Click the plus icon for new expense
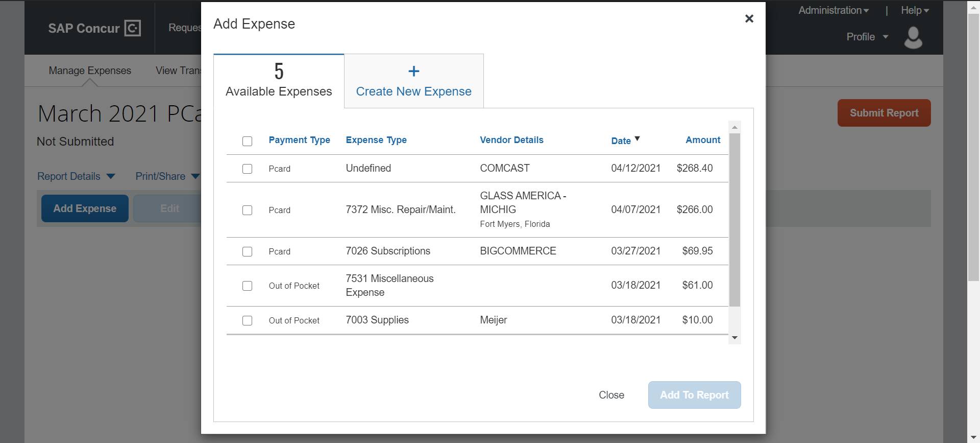The height and width of the screenshot is (443, 980). point(413,72)
